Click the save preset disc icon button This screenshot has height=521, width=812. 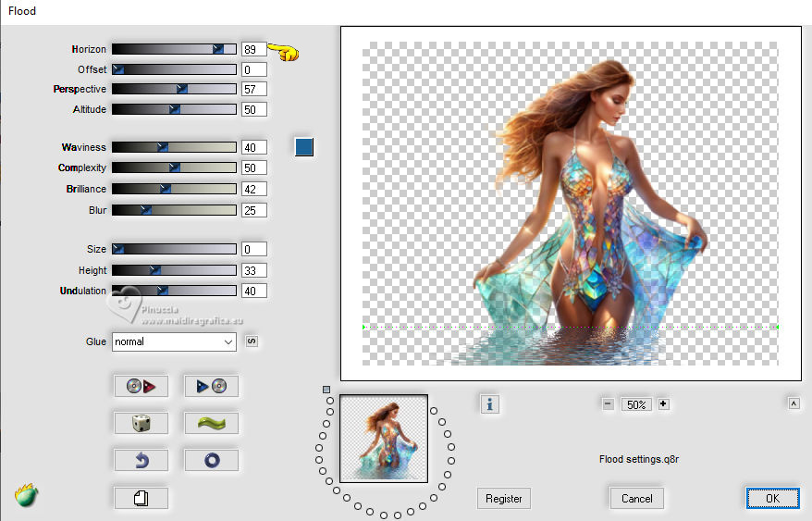click(212, 386)
